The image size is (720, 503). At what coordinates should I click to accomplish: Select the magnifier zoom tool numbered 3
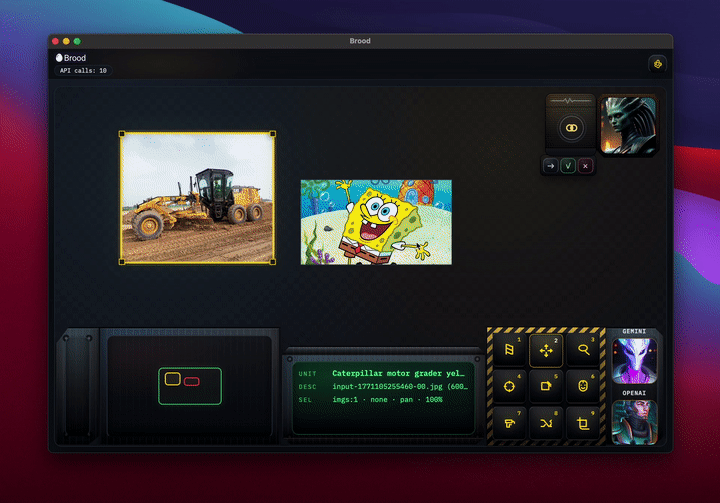pos(583,350)
